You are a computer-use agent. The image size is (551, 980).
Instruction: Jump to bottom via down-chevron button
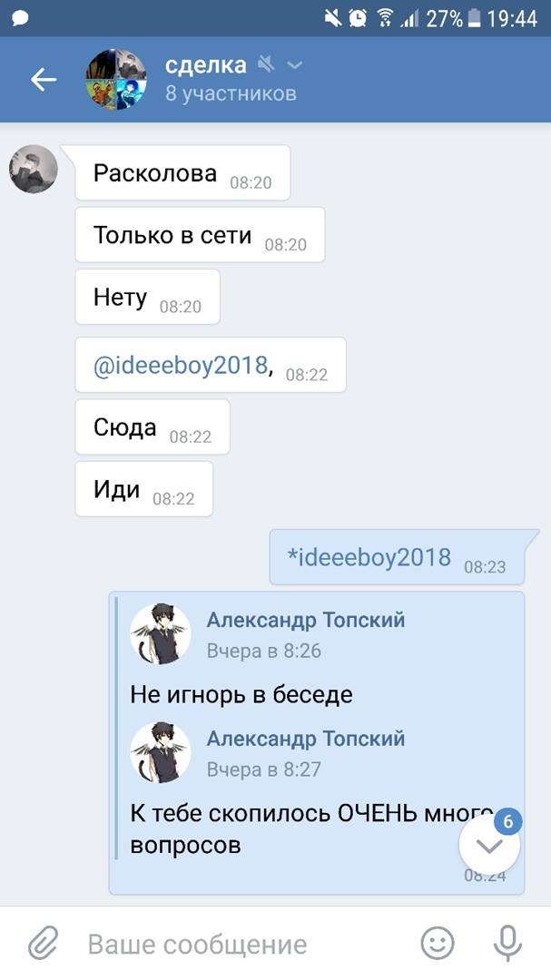489,845
